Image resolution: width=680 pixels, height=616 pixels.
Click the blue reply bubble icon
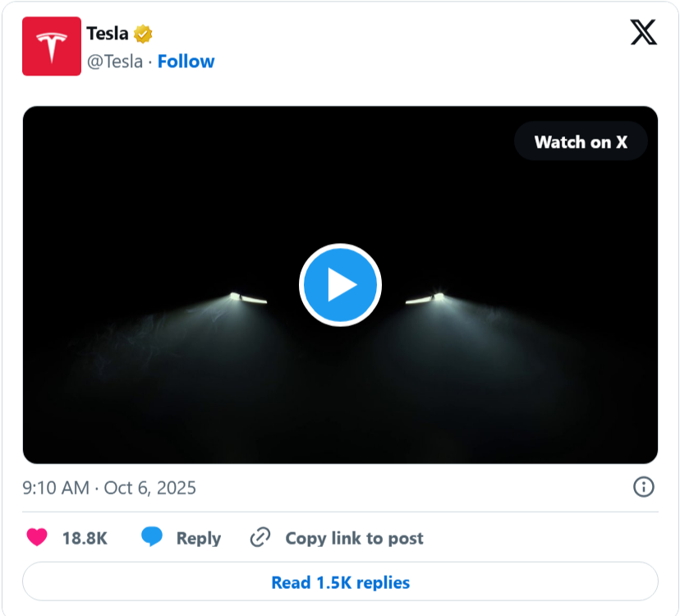[x=152, y=538]
